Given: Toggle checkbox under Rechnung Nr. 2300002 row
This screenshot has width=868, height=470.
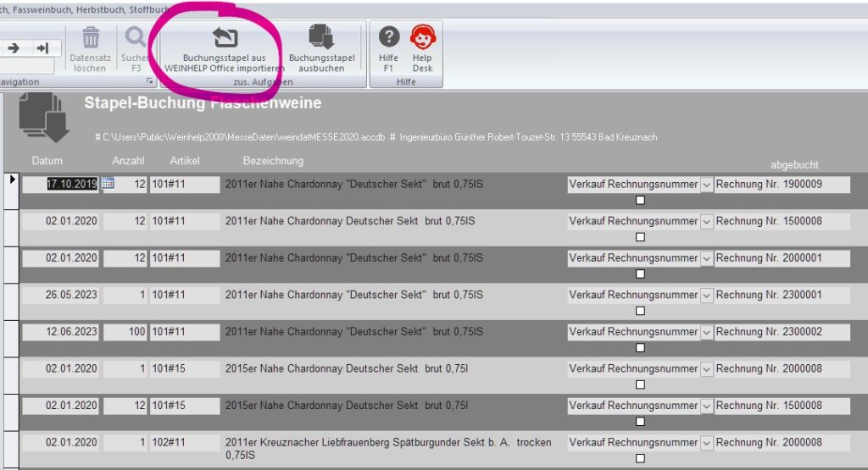Looking at the screenshot, I should (x=640, y=348).
